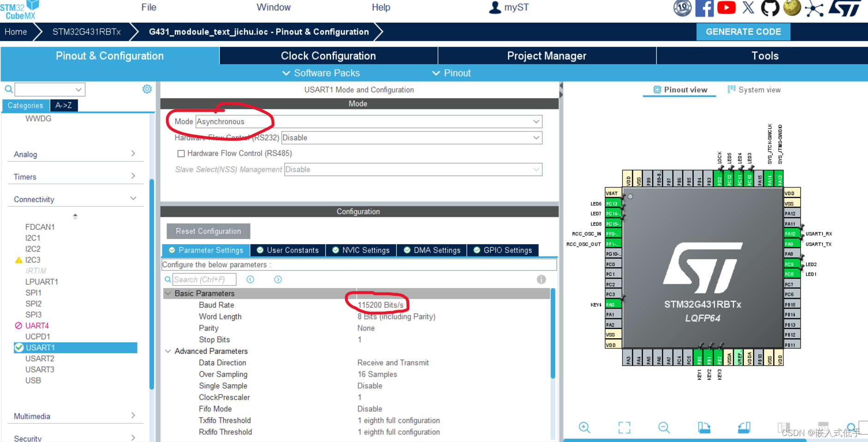Go to the Home breadcrumb
This screenshot has height=442, width=868.
16,32
